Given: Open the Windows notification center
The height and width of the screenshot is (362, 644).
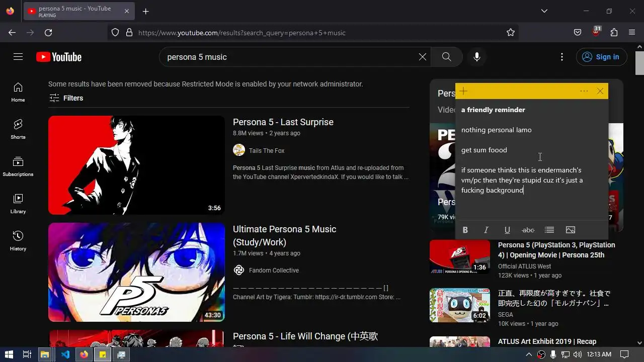Looking at the screenshot, I should (624, 354).
